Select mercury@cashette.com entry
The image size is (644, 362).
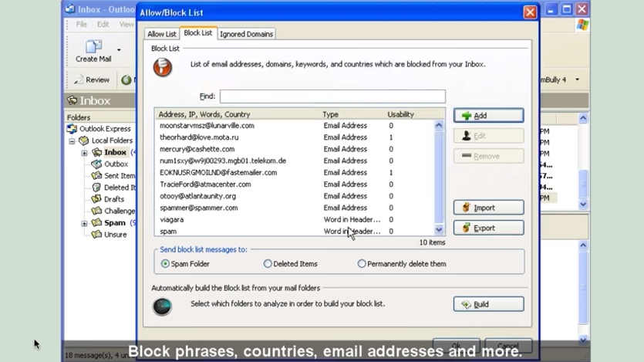(x=295, y=149)
